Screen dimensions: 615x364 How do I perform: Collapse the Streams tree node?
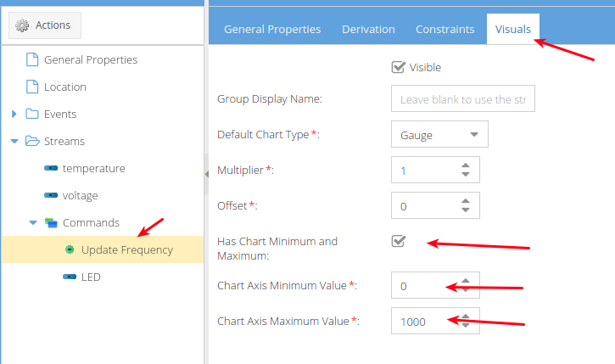14,142
